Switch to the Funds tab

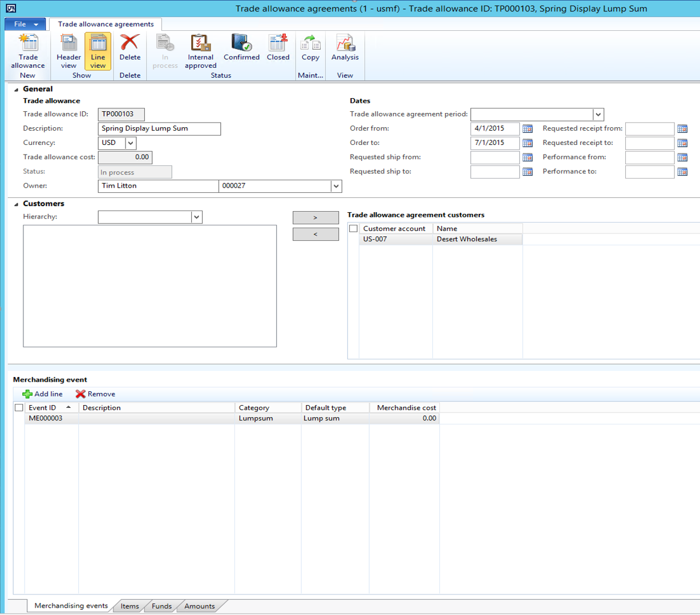click(x=161, y=606)
